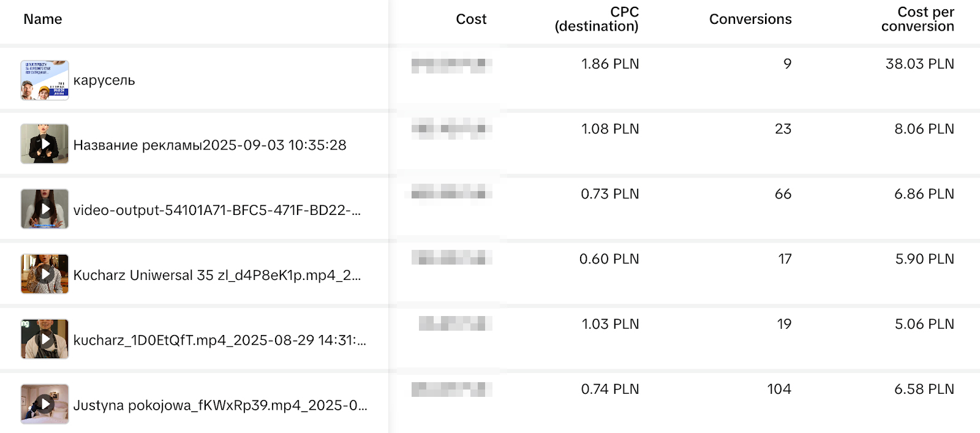980x433 pixels.
Task: Play the kucharz_1D0EtQfT video thumbnail
Action: point(45,339)
